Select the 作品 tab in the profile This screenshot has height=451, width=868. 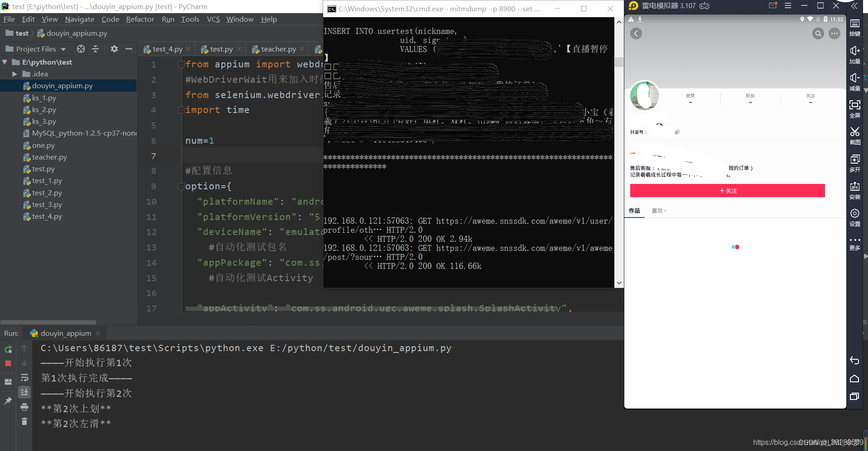[634, 211]
